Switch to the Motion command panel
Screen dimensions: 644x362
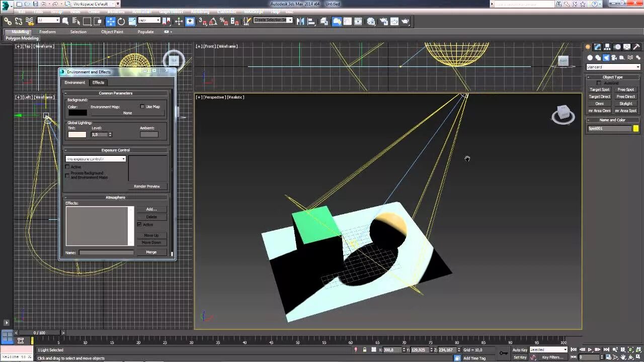tap(617, 47)
